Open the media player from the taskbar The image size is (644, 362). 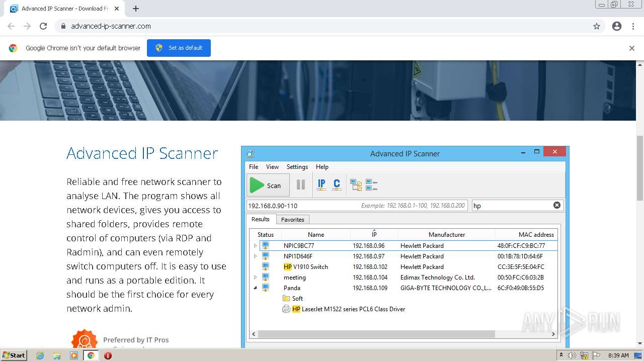pos(74,355)
